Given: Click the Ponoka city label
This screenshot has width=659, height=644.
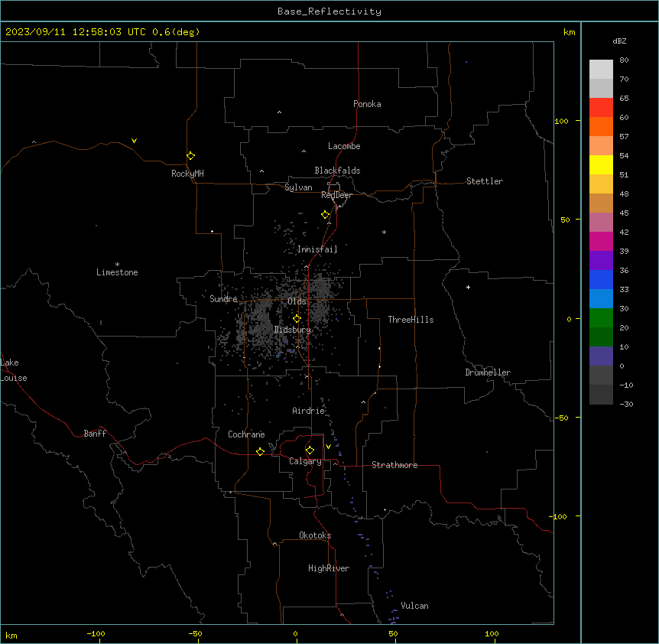Looking at the screenshot, I should click(x=367, y=104).
